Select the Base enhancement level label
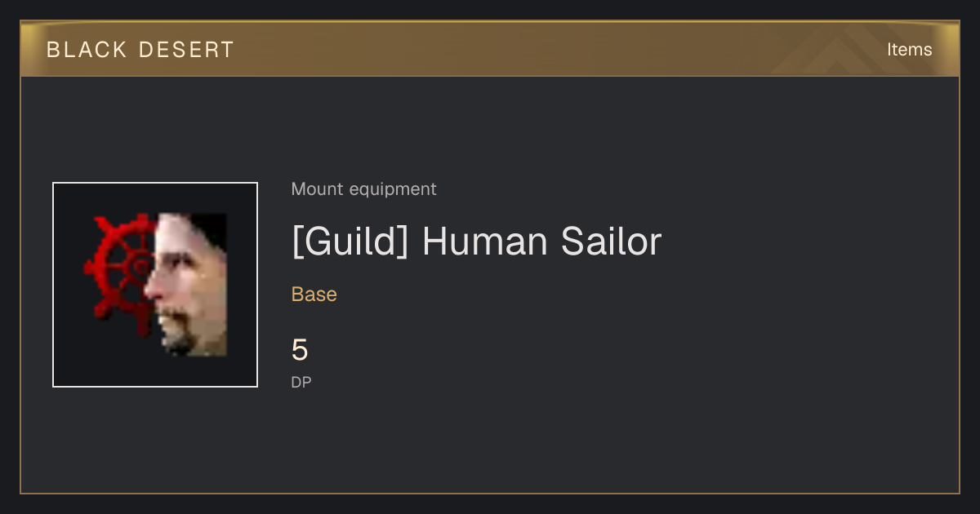Screen dimensions: 980x514 point(314,295)
